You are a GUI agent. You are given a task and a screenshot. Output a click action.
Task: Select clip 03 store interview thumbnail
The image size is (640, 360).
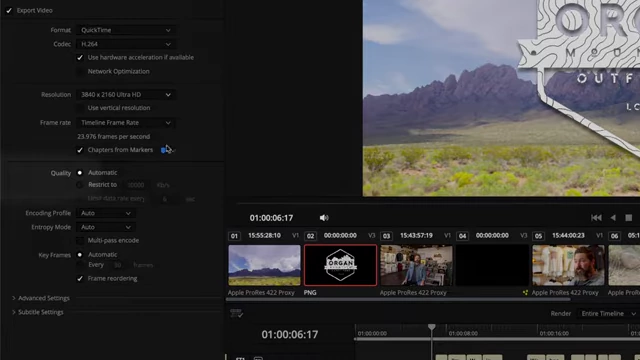[416, 265]
